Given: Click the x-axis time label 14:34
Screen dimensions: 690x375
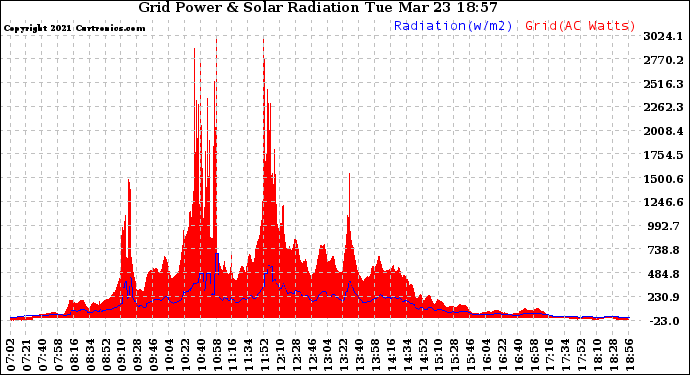Looking at the screenshot, I should (407, 355).
